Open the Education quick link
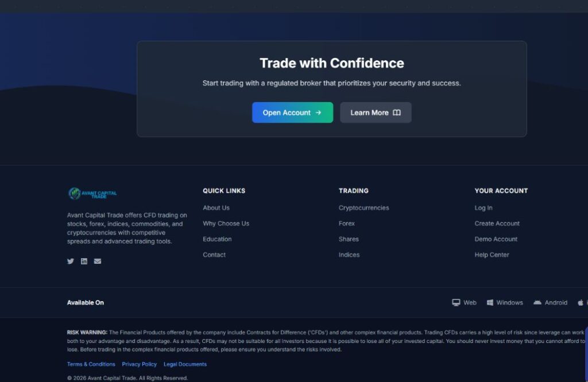 click(217, 239)
